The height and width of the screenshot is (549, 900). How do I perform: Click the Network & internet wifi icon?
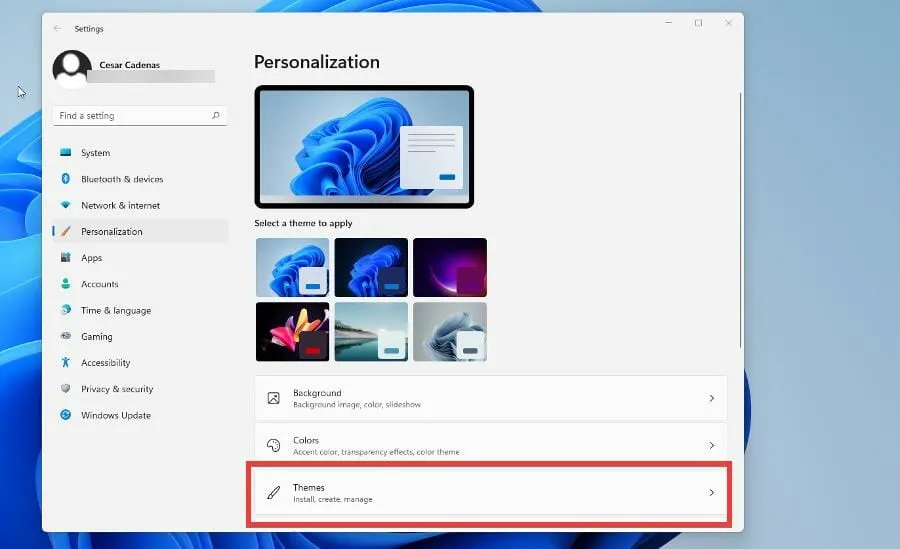pyautogui.click(x=66, y=205)
